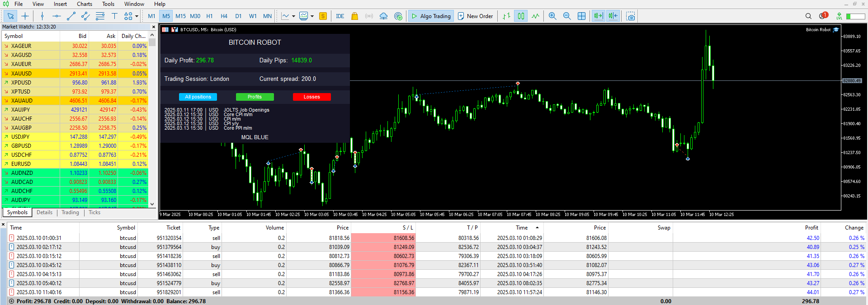
Task: Click the Profit column header
Action: pos(811,228)
